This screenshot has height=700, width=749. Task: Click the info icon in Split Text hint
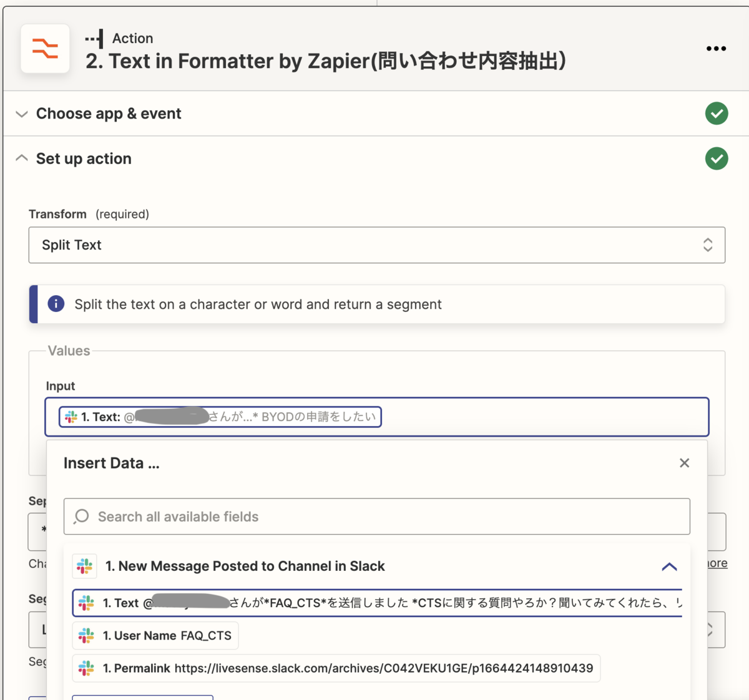point(56,304)
